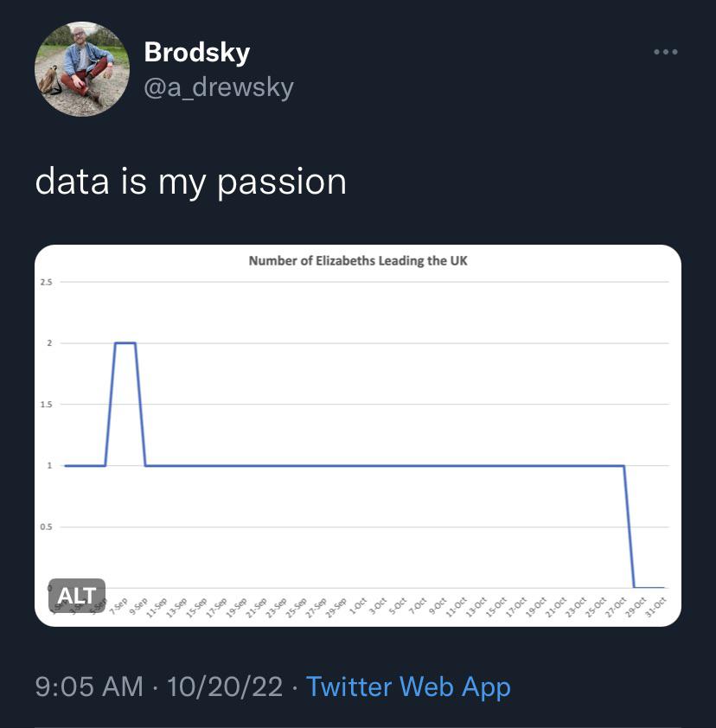
Task: Select the y-axis label 2
Action: click(x=49, y=343)
